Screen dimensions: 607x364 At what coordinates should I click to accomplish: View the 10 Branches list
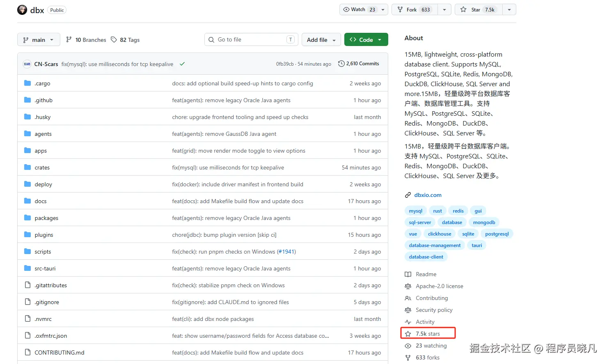(x=86, y=40)
